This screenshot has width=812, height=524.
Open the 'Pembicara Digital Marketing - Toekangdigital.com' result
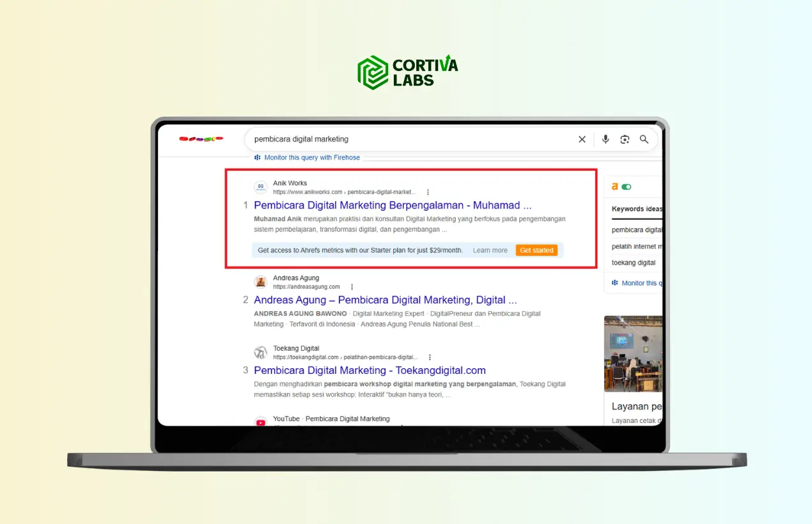click(x=370, y=371)
